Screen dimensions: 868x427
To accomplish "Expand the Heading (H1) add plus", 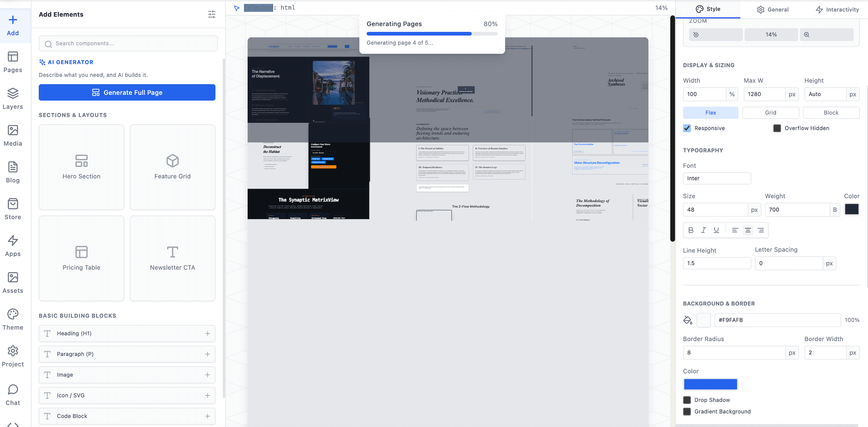I will point(208,334).
